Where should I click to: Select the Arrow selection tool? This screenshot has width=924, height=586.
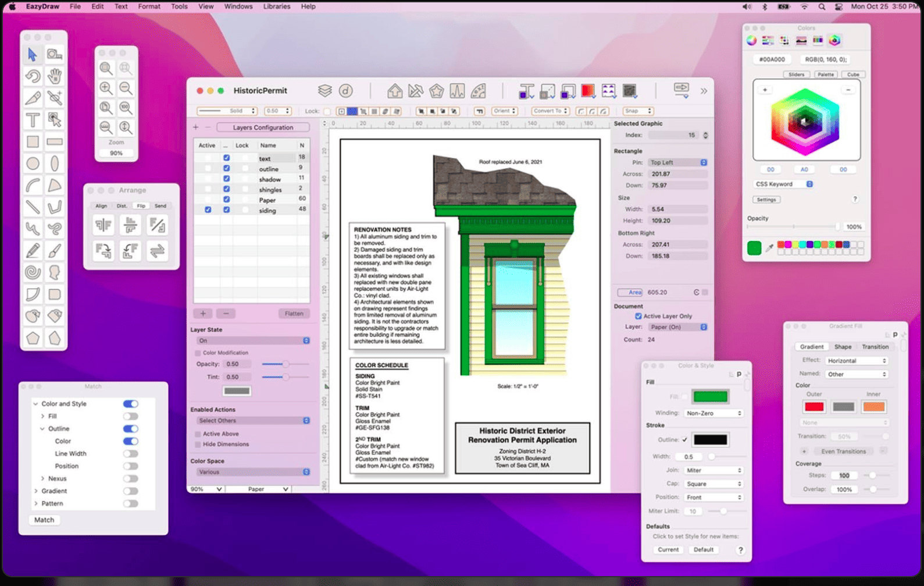pos(33,54)
